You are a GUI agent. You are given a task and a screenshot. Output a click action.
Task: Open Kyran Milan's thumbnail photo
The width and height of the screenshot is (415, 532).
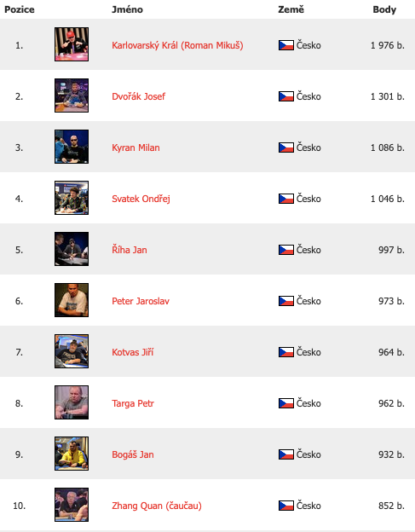click(x=72, y=147)
